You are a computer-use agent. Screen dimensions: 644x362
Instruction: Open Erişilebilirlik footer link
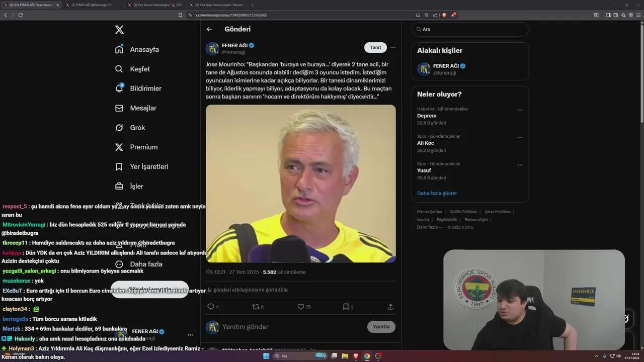(x=447, y=220)
